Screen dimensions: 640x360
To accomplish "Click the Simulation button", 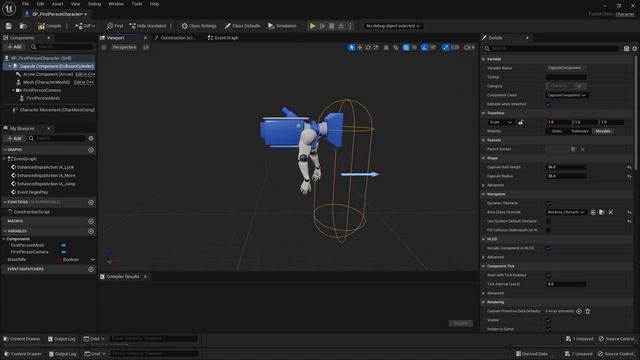I will point(282,26).
